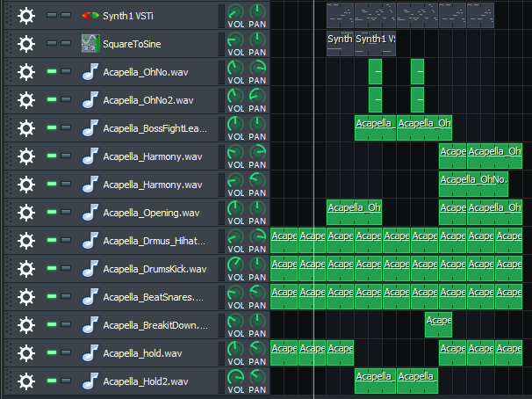Open the gear menu for Synth1 VSTi track

(26, 16)
